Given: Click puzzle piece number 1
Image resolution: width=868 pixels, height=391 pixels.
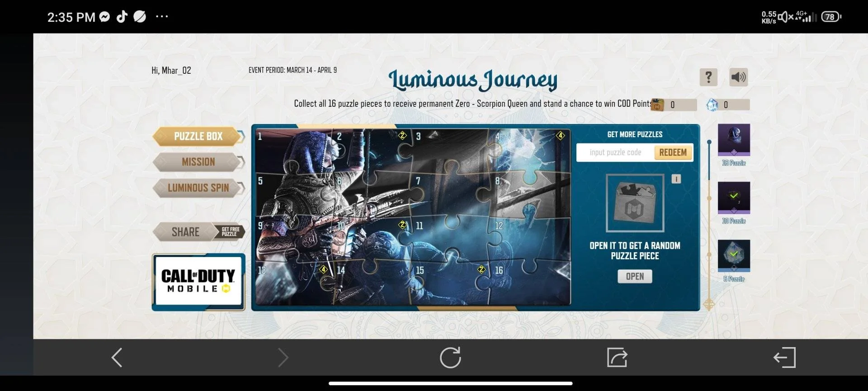Looking at the screenshot, I should coord(295,152).
